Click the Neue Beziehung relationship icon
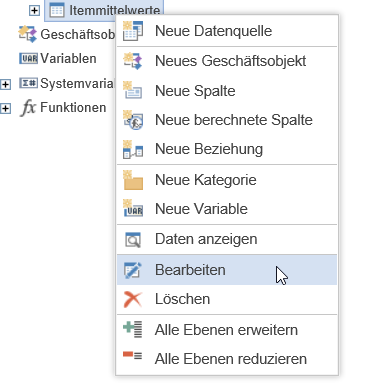 pyautogui.click(x=133, y=149)
